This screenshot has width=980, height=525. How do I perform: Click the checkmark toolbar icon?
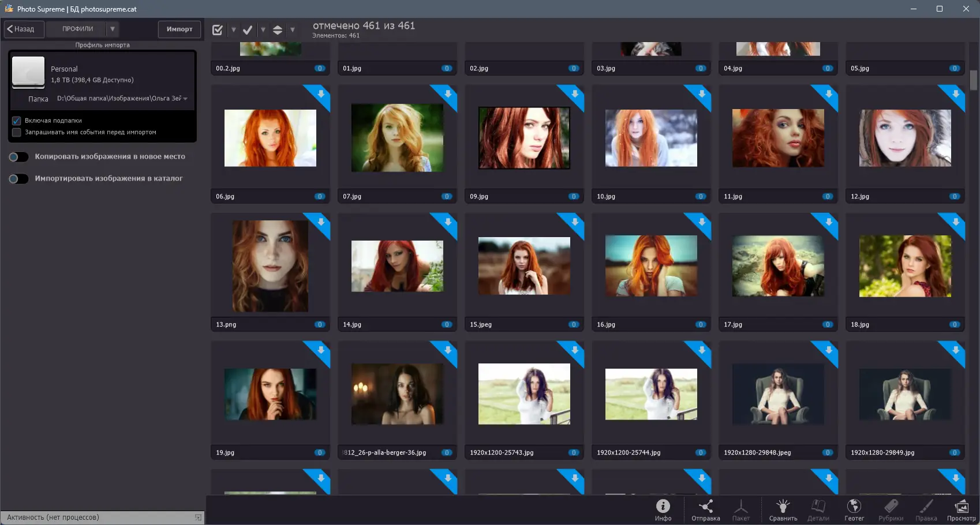(x=248, y=29)
